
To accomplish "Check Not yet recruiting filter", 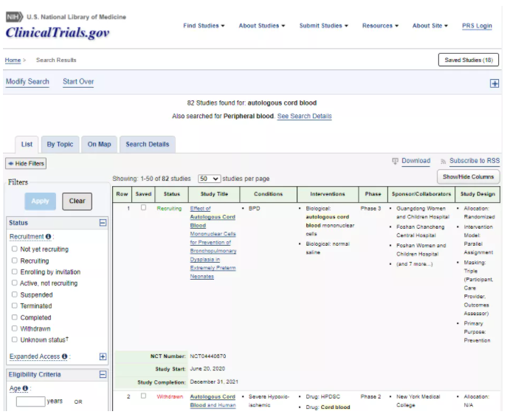I will (x=14, y=249).
